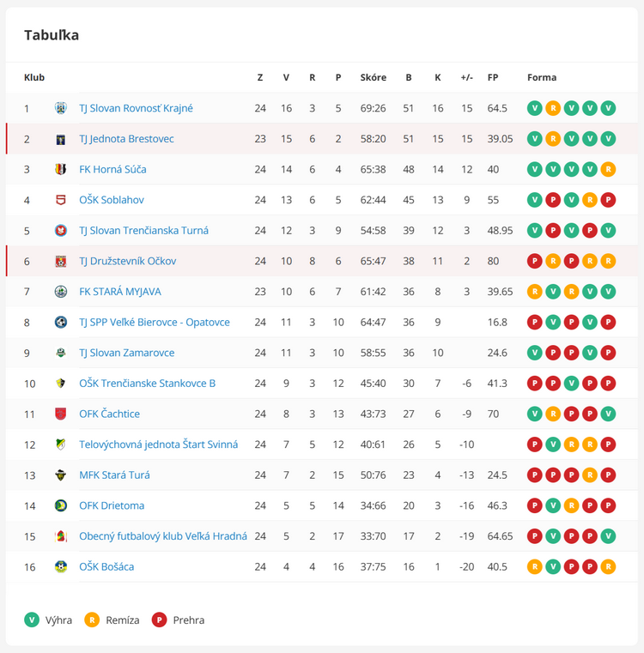Click MFK Stará Turá club crest
644x653 pixels.
pyautogui.click(x=61, y=475)
